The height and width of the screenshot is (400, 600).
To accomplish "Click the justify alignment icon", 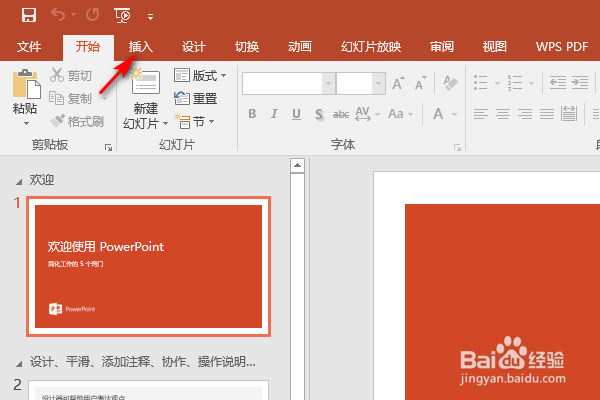I will pyautogui.click(x=547, y=114).
